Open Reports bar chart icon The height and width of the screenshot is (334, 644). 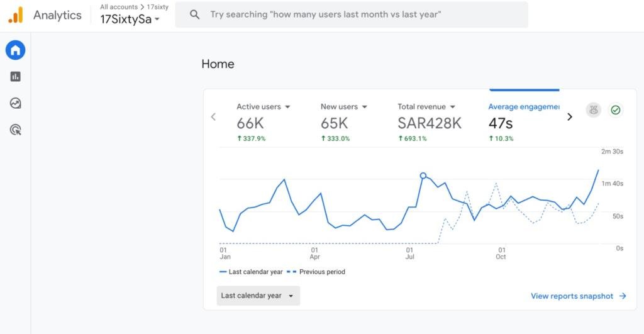click(x=15, y=77)
